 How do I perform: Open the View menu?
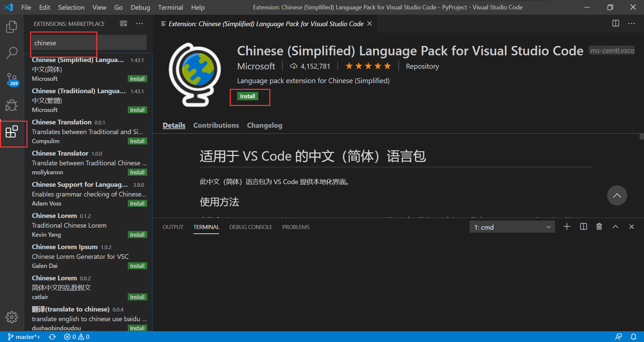tap(99, 7)
